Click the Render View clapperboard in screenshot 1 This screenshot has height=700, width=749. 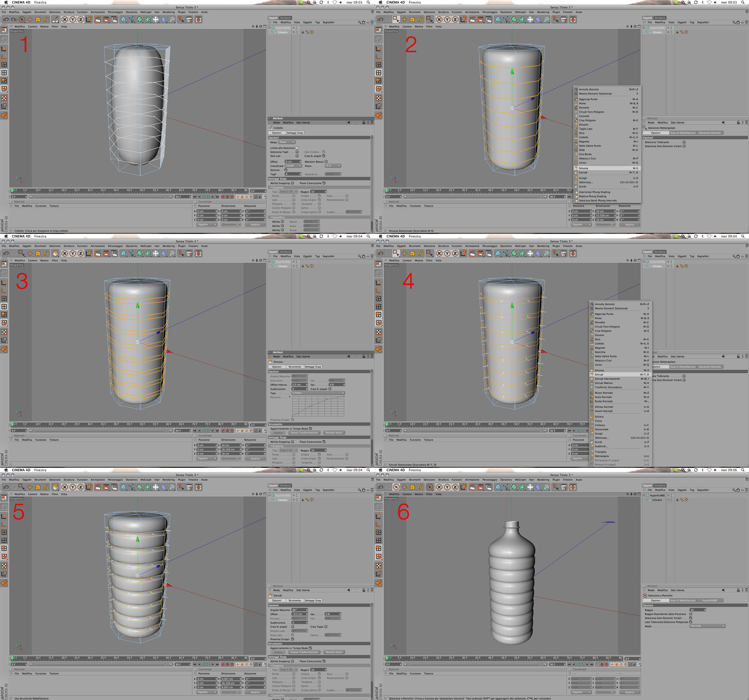pyautogui.click(x=98, y=20)
